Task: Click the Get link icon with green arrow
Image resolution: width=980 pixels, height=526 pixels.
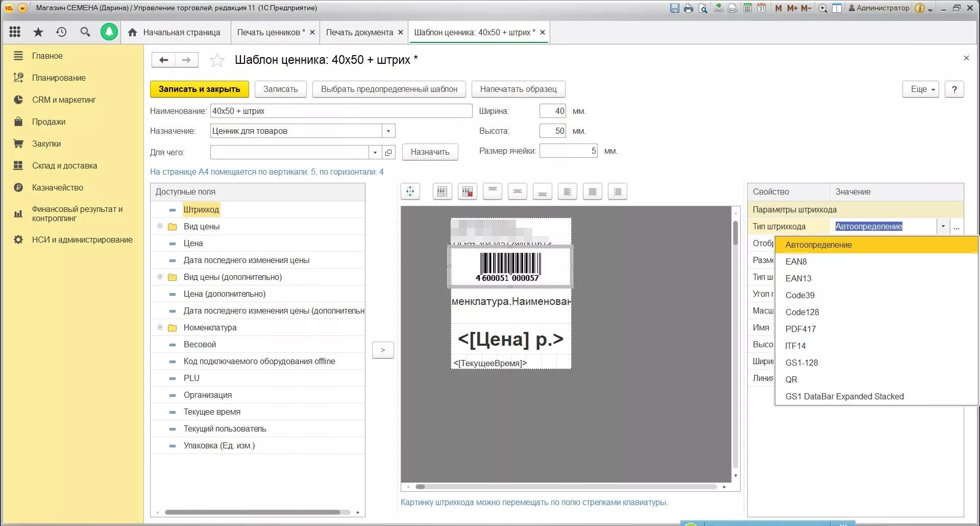Action: (718, 8)
